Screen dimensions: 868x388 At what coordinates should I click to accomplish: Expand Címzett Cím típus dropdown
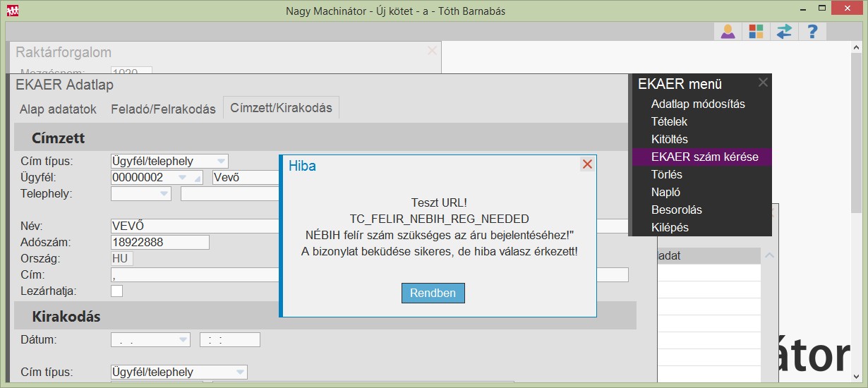[221, 161]
